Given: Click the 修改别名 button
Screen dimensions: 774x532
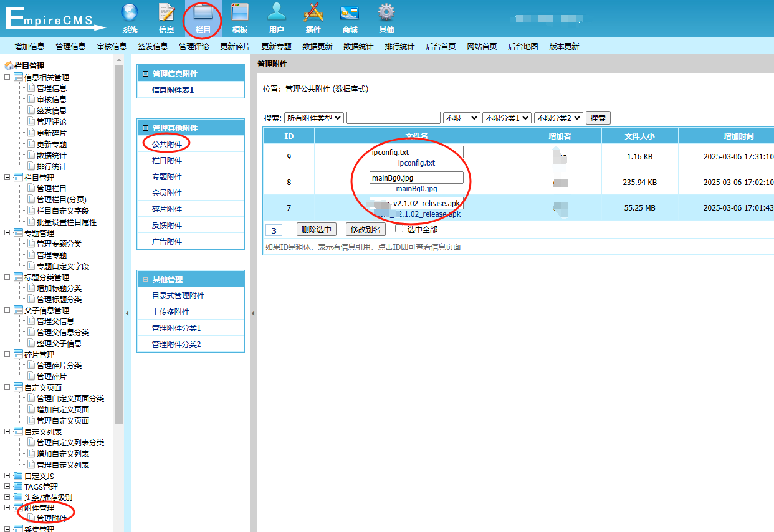Looking at the screenshot, I should click(x=365, y=229).
